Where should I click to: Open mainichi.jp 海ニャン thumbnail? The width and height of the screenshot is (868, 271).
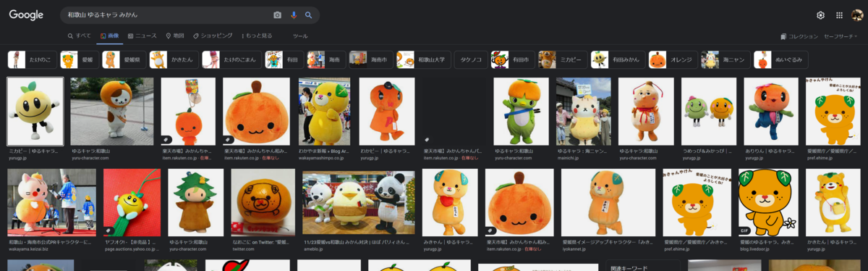(584, 112)
